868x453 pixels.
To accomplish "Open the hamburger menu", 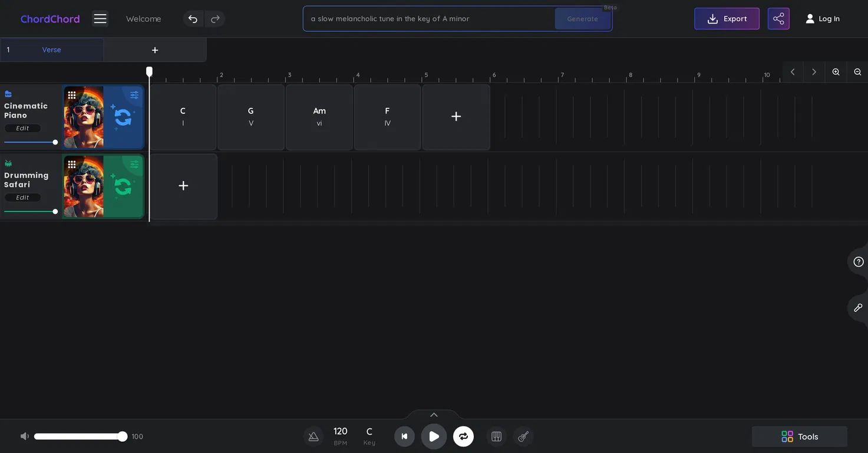I will point(100,19).
